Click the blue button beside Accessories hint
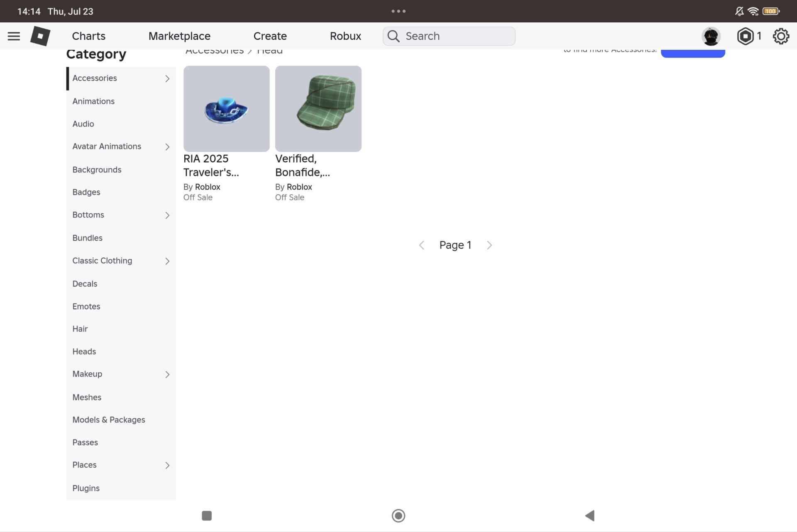Image resolution: width=797 pixels, height=532 pixels. 693,53
